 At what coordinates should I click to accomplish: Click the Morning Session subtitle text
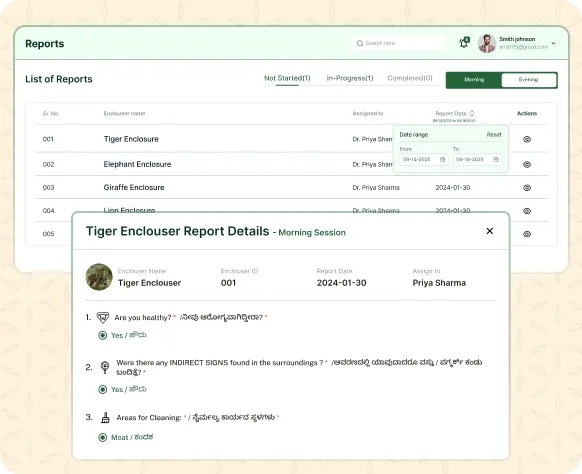tap(312, 232)
